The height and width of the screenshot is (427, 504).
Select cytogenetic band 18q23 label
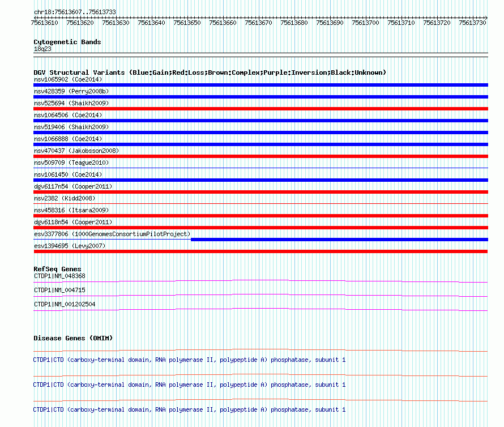[42, 49]
